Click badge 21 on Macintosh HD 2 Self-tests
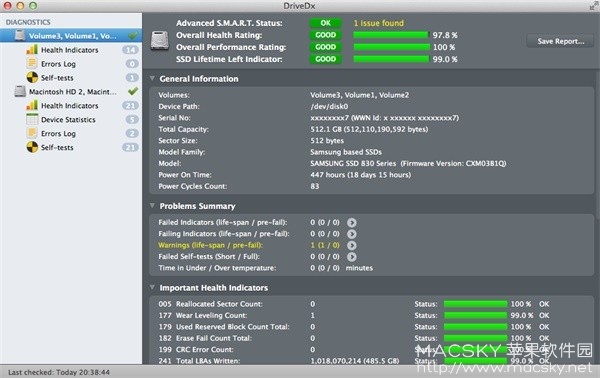 pos(130,147)
